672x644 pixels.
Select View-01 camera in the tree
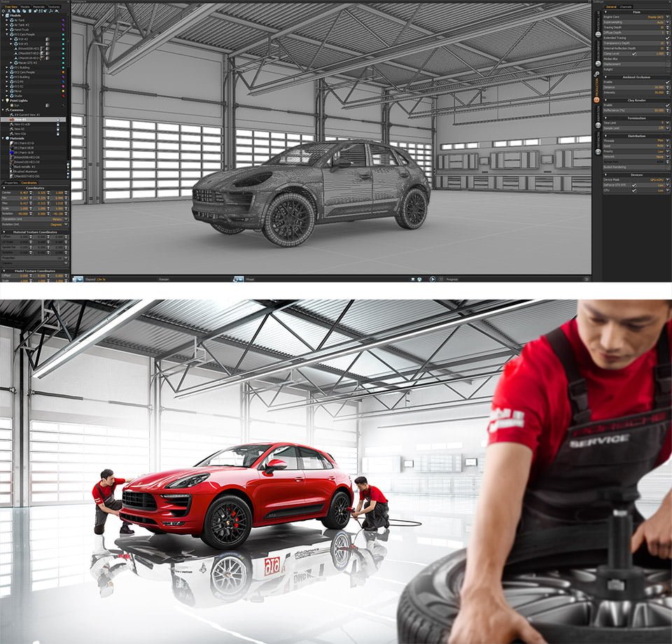tap(19, 119)
